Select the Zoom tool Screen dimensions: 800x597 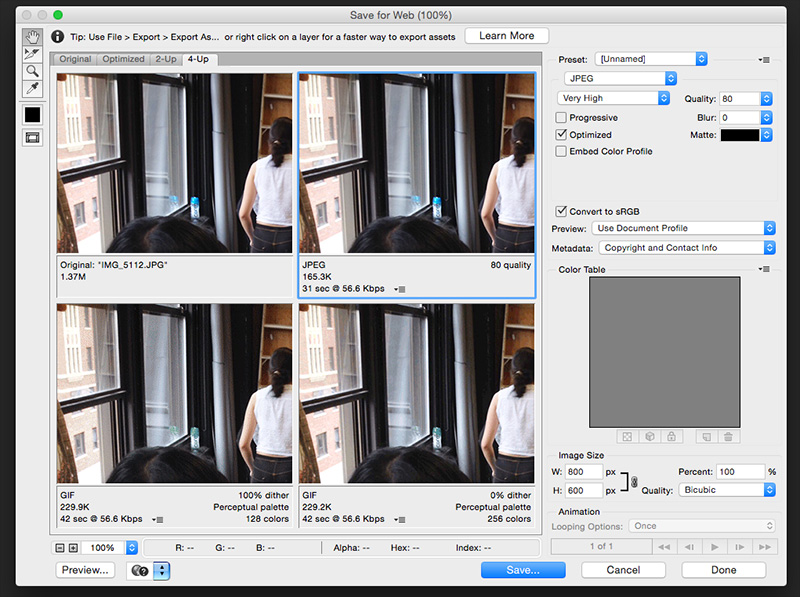point(33,71)
